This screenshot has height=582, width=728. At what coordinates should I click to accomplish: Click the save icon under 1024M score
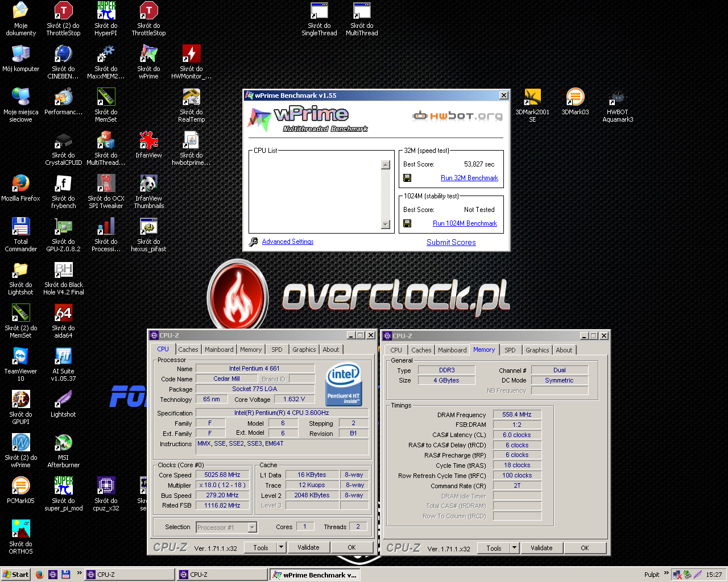click(407, 223)
